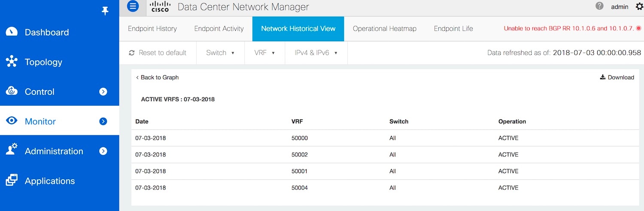Click the Dashboard gauge icon
The height and width of the screenshot is (211, 644).
(12, 32)
